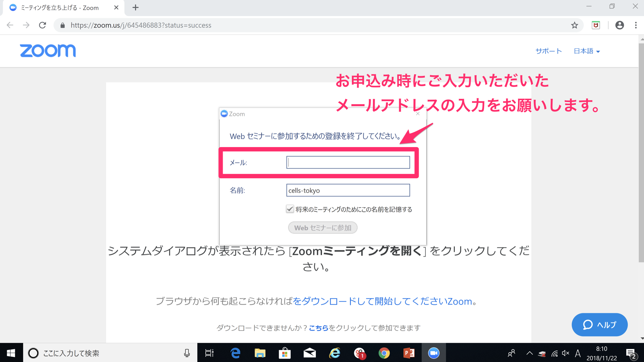Click the 名前 field containing cells-tokyo

tap(348, 190)
